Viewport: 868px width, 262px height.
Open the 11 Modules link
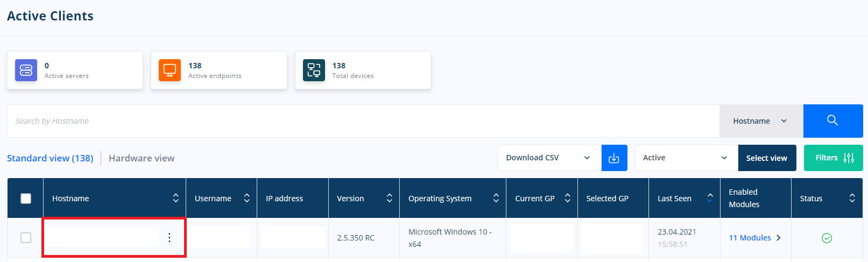click(754, 238)
